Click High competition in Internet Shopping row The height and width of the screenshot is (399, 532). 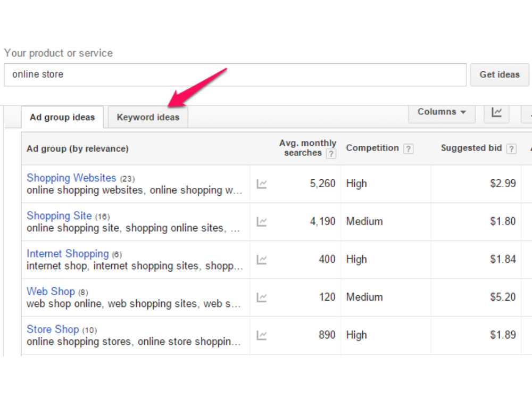click(x=356, y=259)
